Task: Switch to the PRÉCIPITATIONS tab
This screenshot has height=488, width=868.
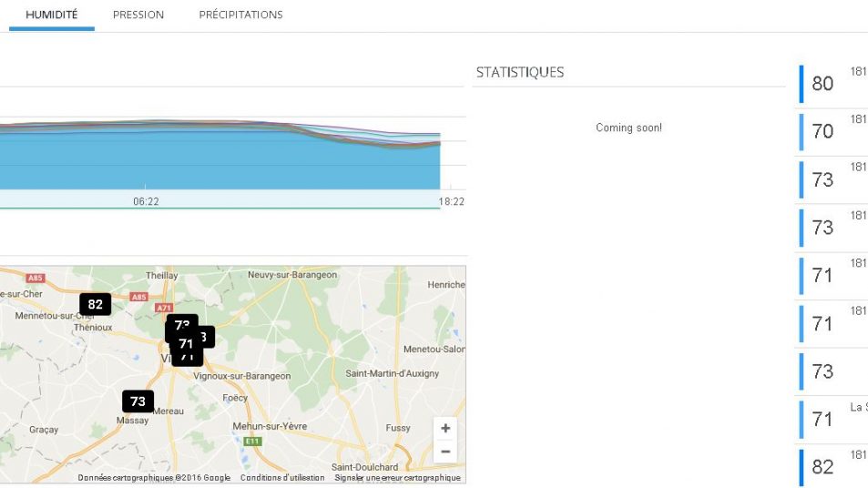Action: [x=240, y=15]
